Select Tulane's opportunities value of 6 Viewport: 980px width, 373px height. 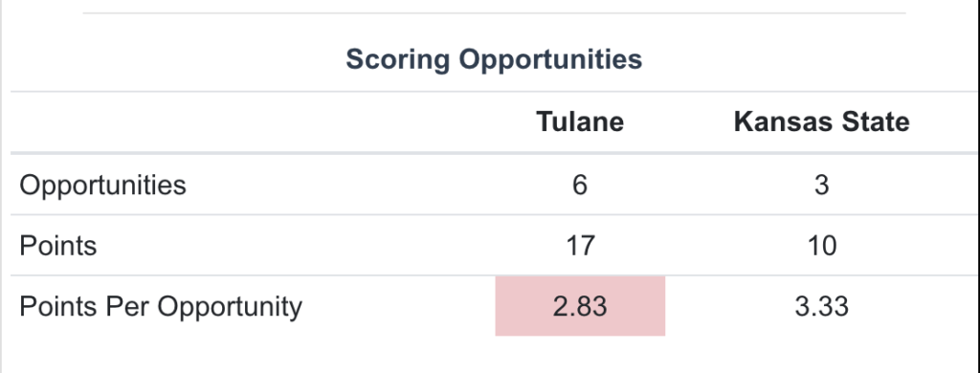tap(580, 185)
